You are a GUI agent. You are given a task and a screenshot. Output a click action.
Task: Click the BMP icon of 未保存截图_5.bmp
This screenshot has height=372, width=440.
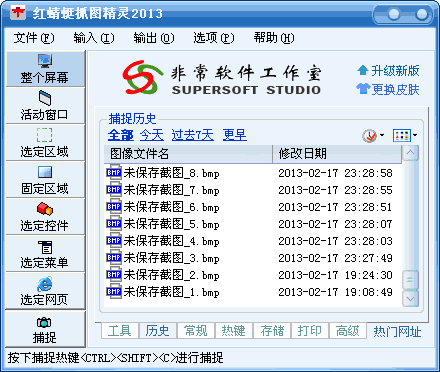pyautogui.click(x=114, y=224)
